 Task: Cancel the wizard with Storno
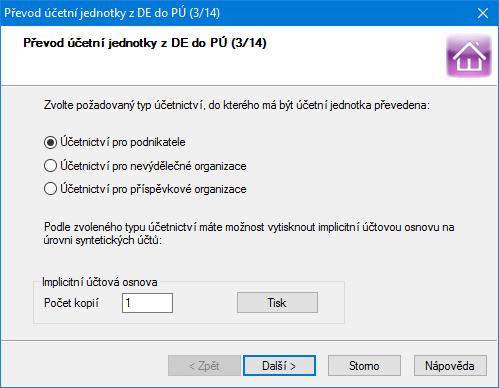[x=364, y=366]
